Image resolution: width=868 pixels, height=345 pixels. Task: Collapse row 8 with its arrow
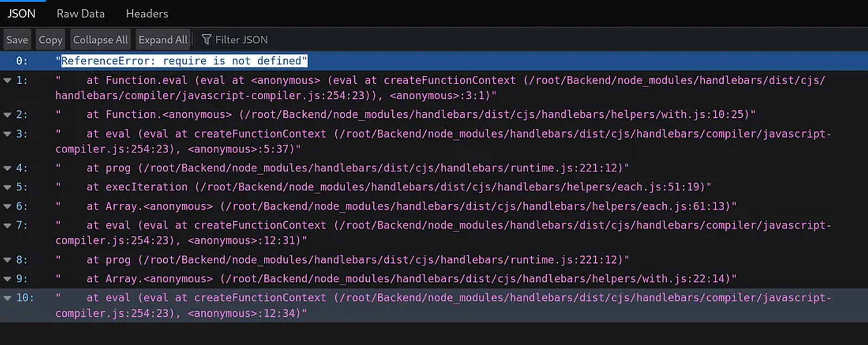tap(8, 260)
